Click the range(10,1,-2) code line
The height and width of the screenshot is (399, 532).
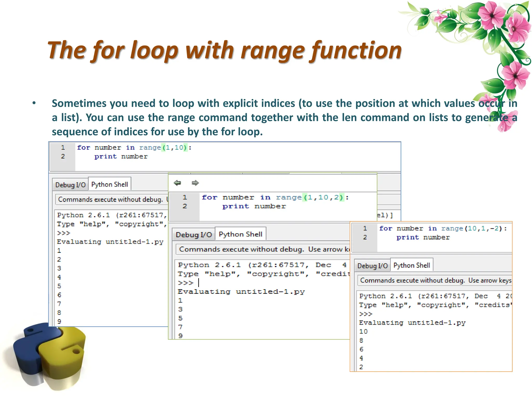pyautogui.click(x=443, y=229)
